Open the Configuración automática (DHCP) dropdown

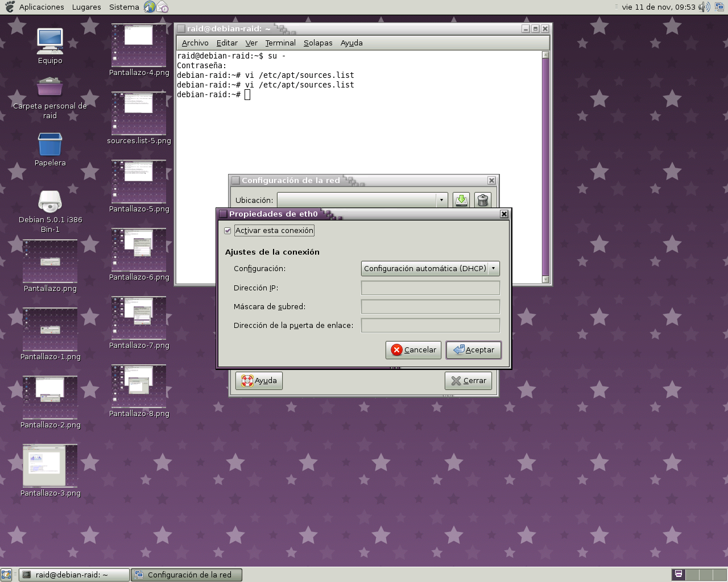click(x=430, y=268)
